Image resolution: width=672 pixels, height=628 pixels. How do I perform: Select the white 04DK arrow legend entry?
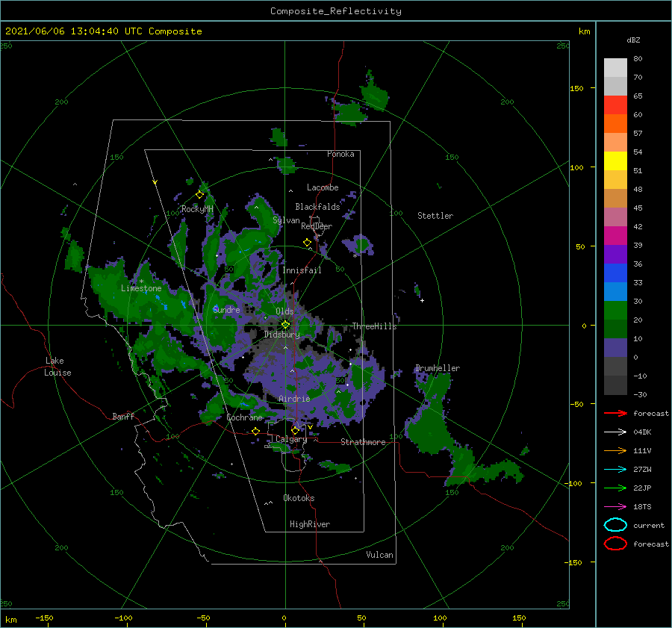615,432
